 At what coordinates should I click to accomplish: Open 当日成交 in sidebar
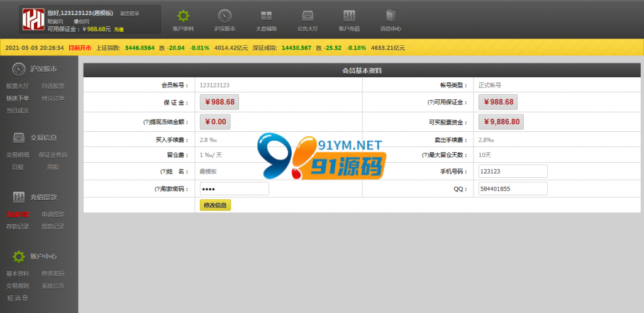[18, 111]
